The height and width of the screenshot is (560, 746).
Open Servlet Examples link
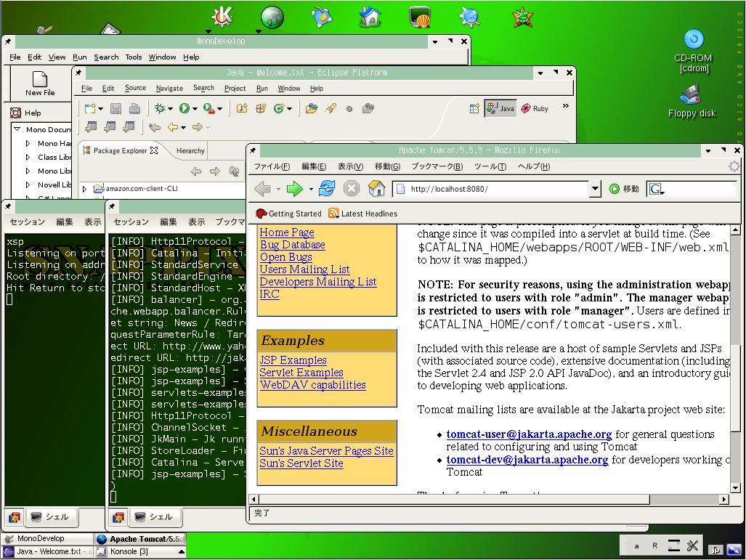(301, 373)
